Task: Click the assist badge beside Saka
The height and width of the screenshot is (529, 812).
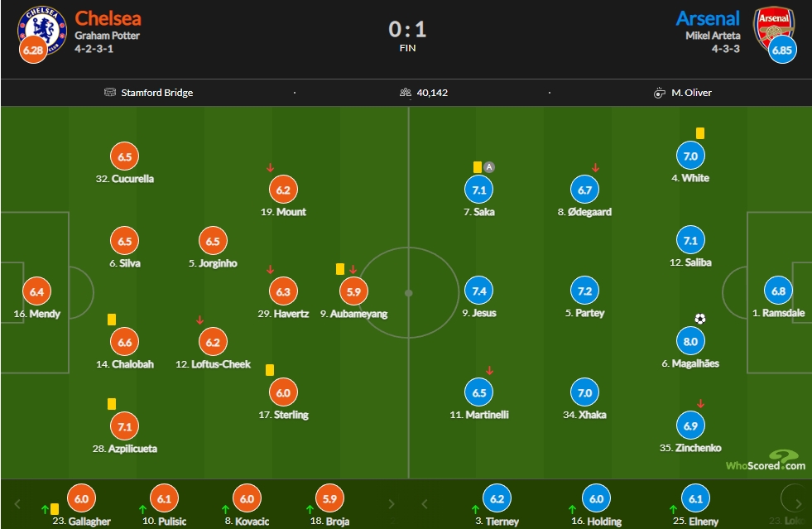Action: [489, 167]
